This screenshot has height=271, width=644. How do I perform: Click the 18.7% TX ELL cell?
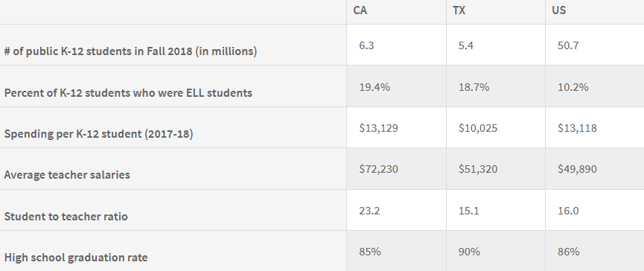474,87
